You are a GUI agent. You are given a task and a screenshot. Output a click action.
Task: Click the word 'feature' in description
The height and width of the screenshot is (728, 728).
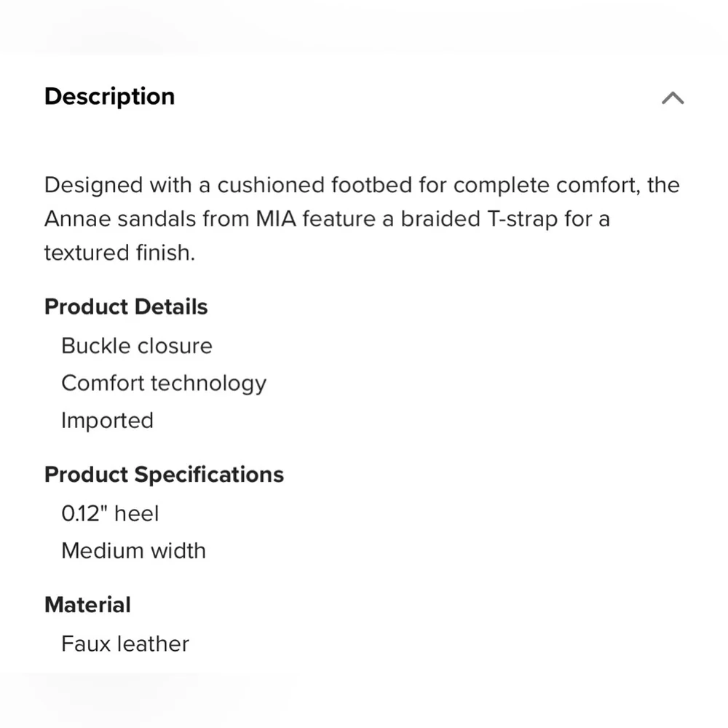(339, 218)
